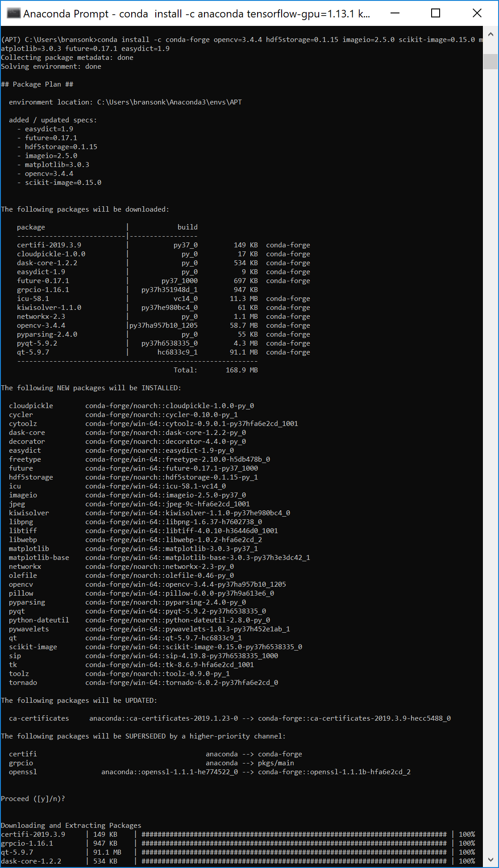The image size is (499, 868).
Task: Click the 'scikit-image=0.15.0' spec entry
Action: pos(63,183)
